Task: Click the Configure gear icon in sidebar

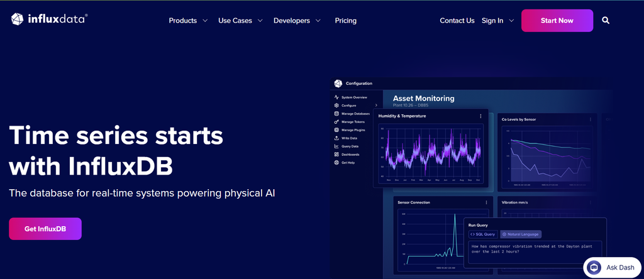Action: (x=336, y=106)
